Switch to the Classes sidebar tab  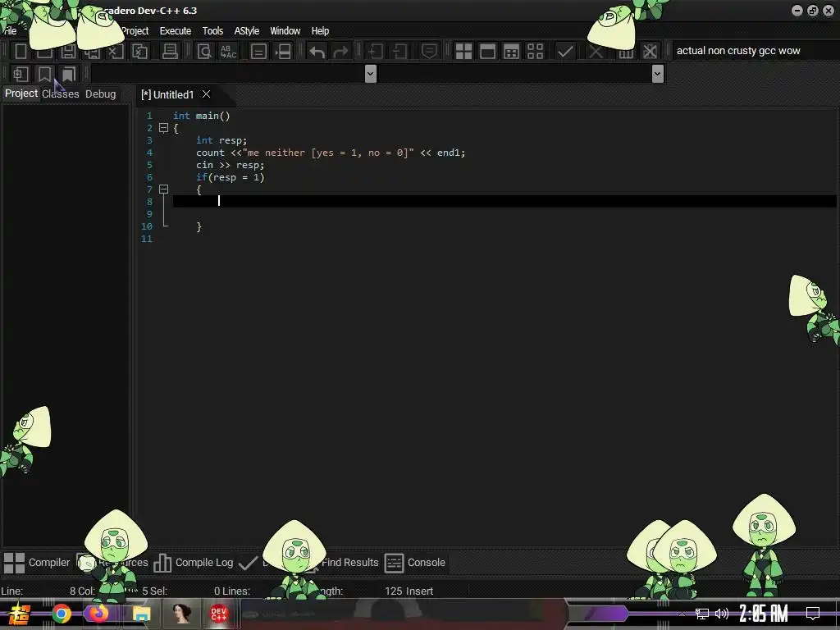[x=61, y=94]
